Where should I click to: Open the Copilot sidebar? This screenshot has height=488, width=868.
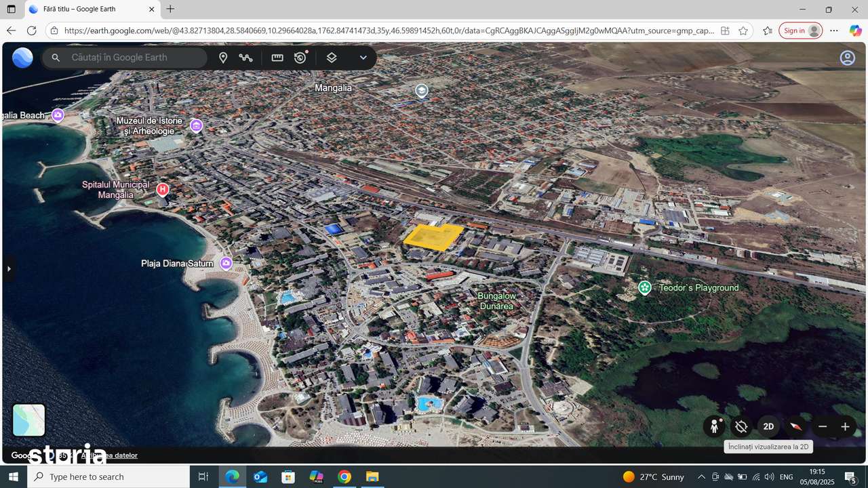[856, 30]
